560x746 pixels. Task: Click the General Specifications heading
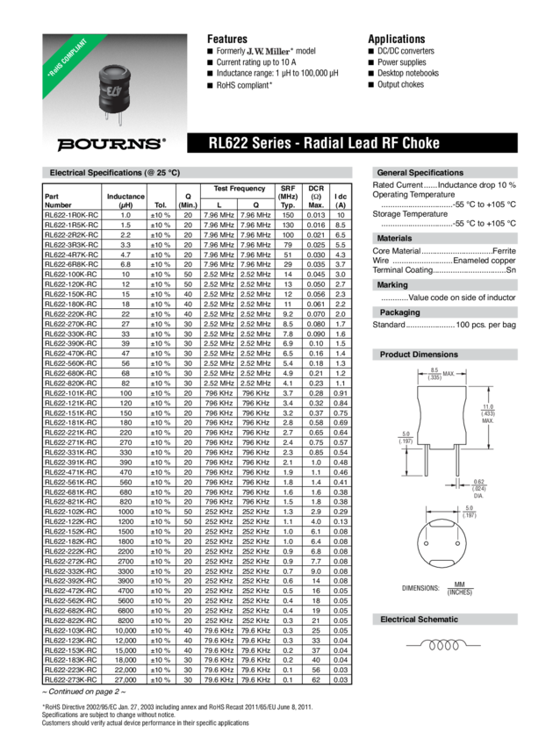click(420, 173)
